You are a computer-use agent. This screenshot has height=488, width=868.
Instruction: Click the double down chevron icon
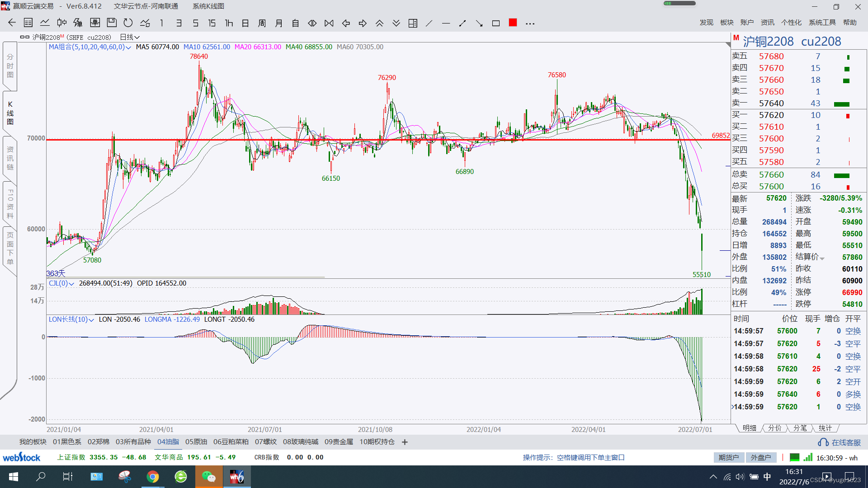point(396,23)
